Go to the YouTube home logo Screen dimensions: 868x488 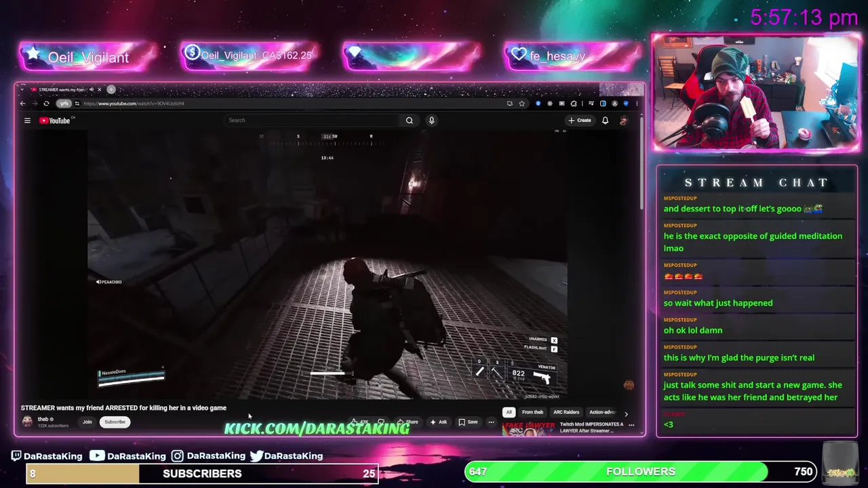coord(56,121)
